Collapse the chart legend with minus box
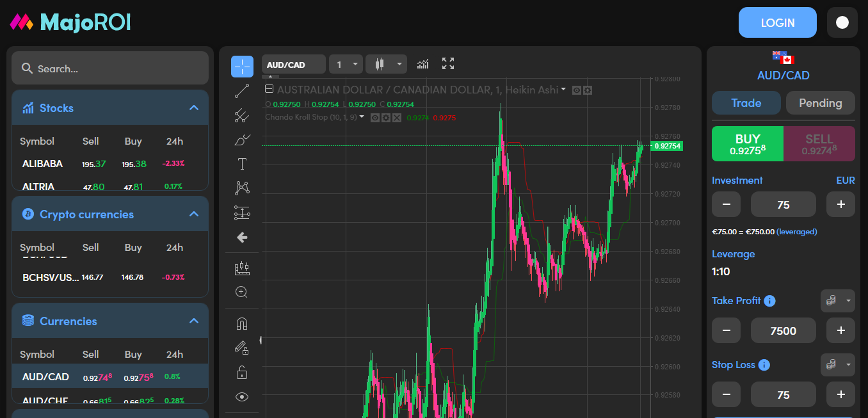The image size is (868, 418). pos(269,90)
